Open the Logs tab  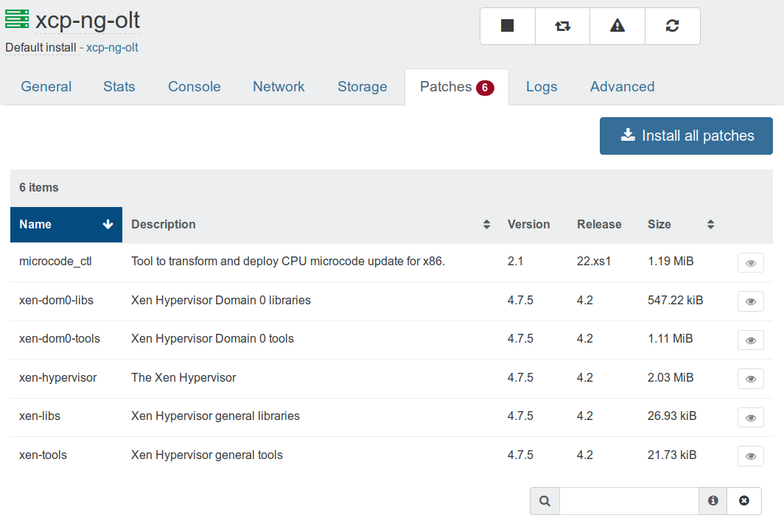[542, 86]
